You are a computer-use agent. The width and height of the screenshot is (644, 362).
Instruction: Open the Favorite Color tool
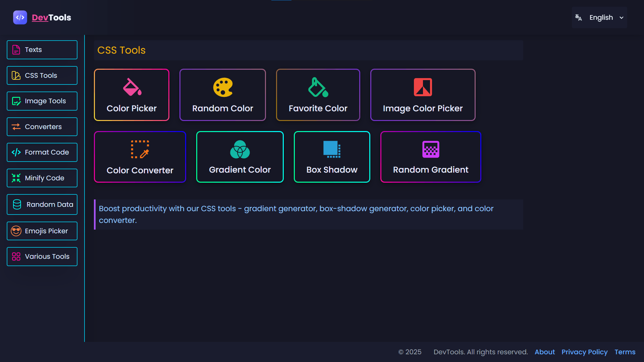(318, 95)
